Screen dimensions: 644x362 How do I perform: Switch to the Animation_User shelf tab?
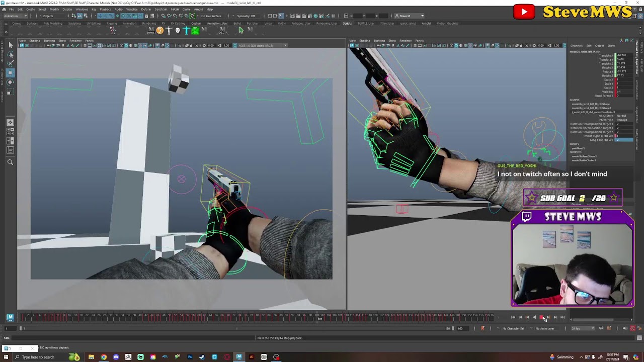[217, 23]
